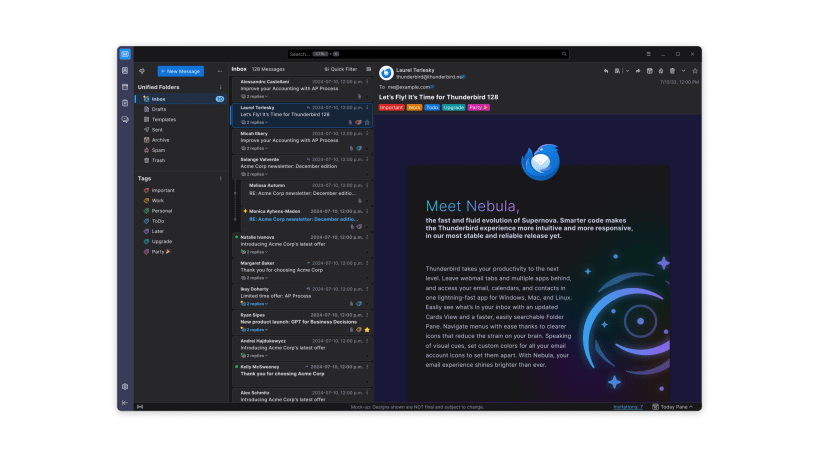
Task: Expand 2 replies under Laurel Terlesky
Action: [254, 123]
